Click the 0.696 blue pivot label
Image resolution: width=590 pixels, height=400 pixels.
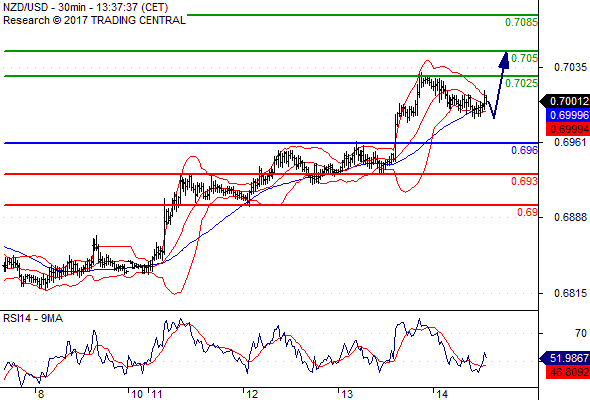tap(524, 150)
